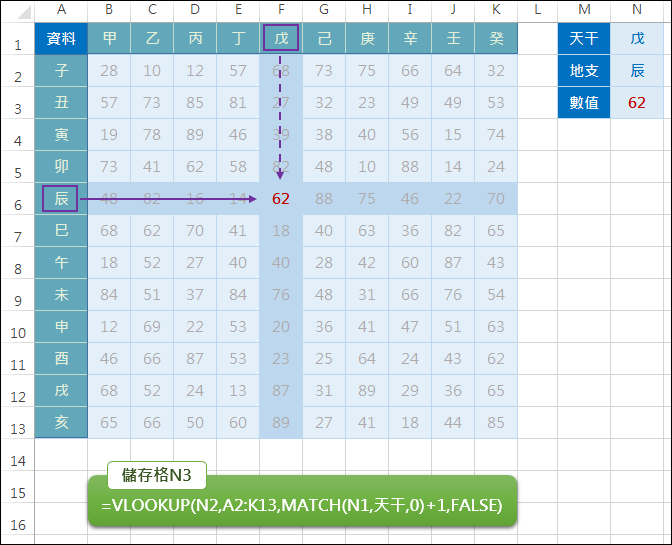Screen dimensions: 672x545
Task: Select input cell N2 showing 辰
Action: (x=637, y=71)
